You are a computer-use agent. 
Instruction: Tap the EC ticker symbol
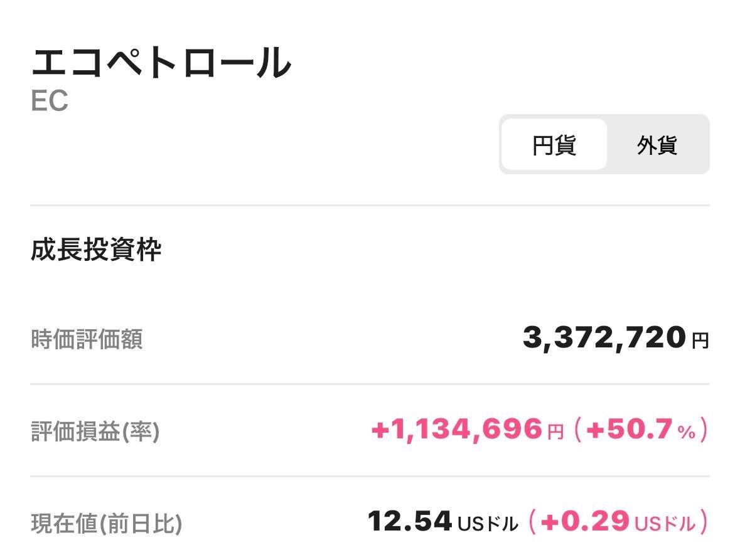(x=50, y=102)
